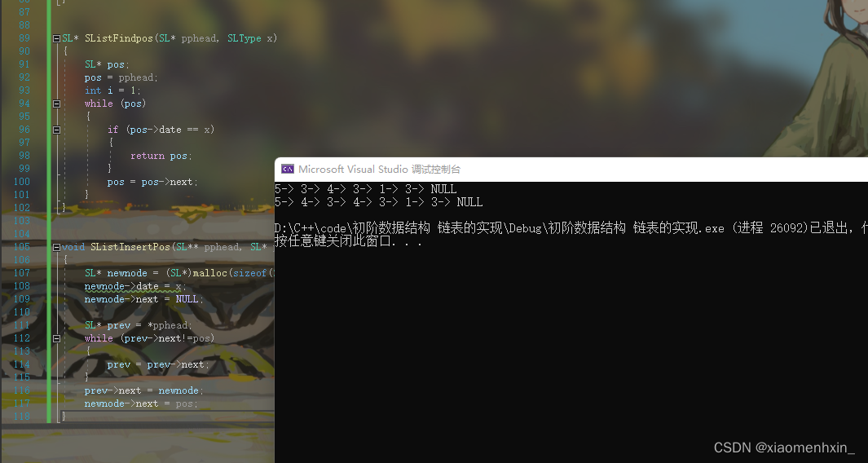Click the SListInsertPos function name
This screenshot has height=463, width=868.
pyautogui.click(x=130, y=247)
